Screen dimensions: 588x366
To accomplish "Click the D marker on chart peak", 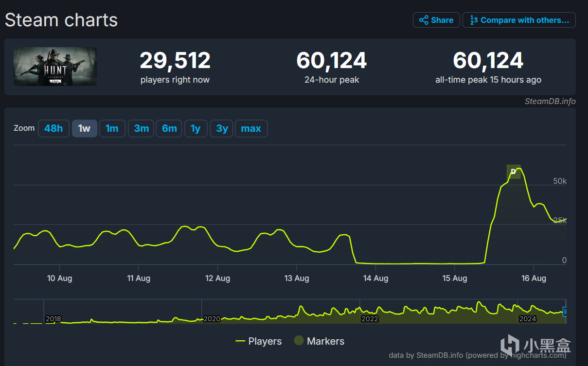I will click(x=513, y=172).
